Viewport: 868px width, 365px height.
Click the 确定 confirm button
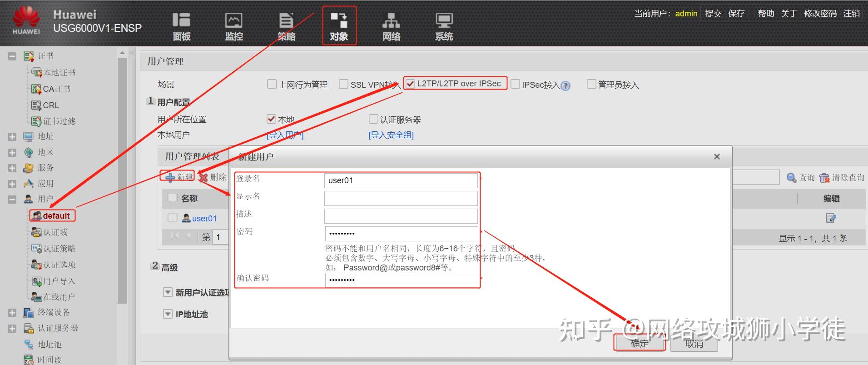click(x=640, y=344)
